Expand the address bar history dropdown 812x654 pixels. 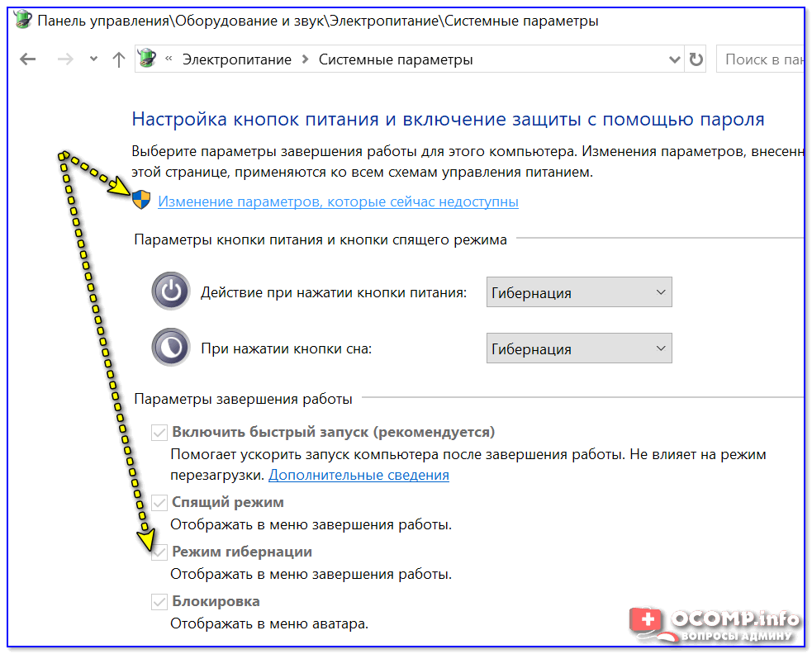(674, 59)
